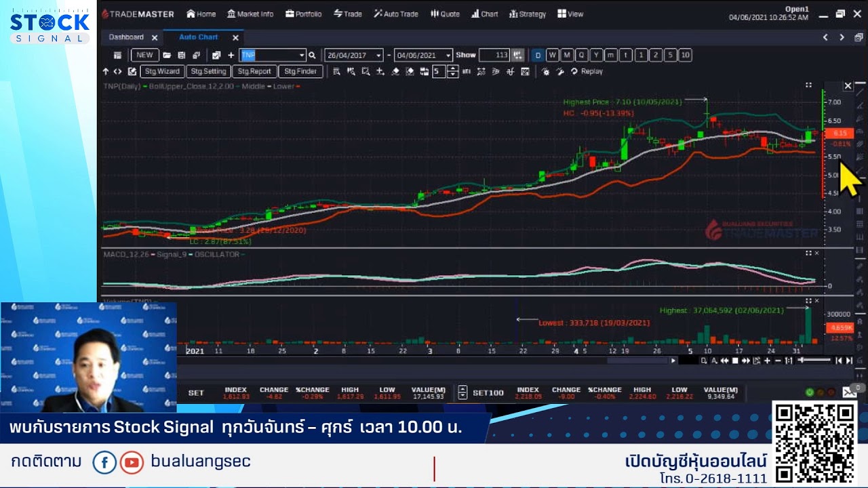Click the stop square in chart playback bar
Image resolution: width=868 pixels, height=488 pixels.
coord(735,361)
